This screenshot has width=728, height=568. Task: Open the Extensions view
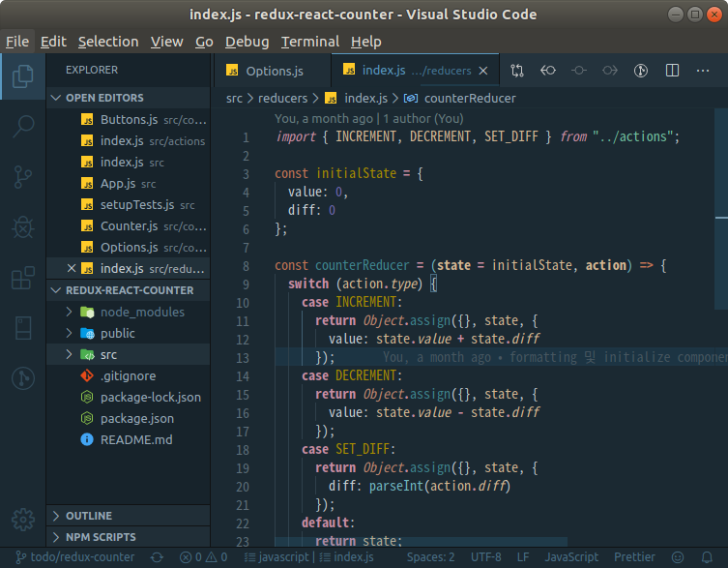click(x=23, y=278)
